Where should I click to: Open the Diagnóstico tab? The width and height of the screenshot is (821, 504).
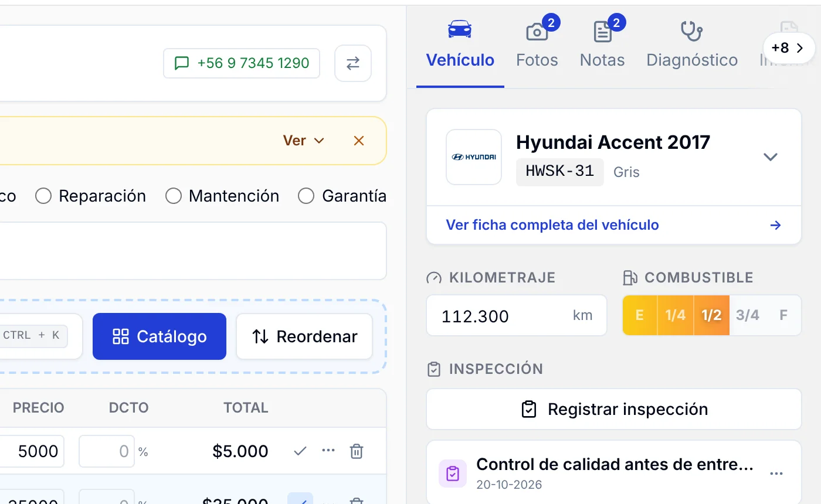pyautogui.click(x=692, y=45)
